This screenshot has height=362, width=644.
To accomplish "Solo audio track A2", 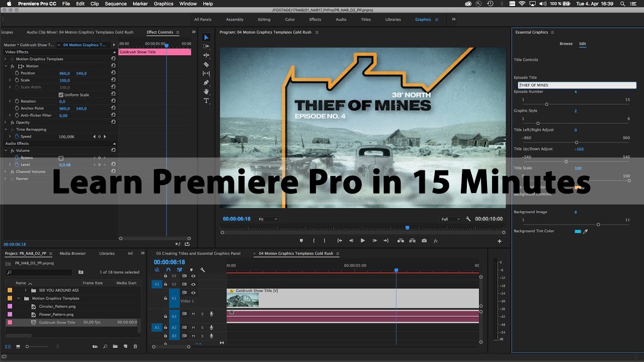I will pyautogui.click(x=202, y=327).
